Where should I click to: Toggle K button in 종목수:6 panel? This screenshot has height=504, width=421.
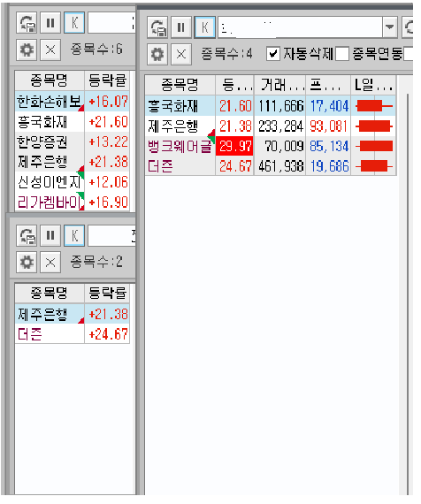(74, 23)
